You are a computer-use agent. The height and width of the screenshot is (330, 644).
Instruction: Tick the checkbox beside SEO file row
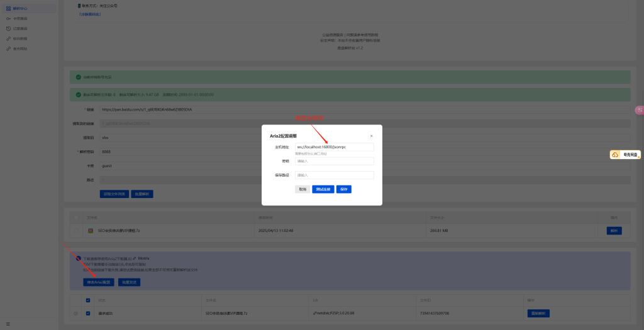[77, 231]
